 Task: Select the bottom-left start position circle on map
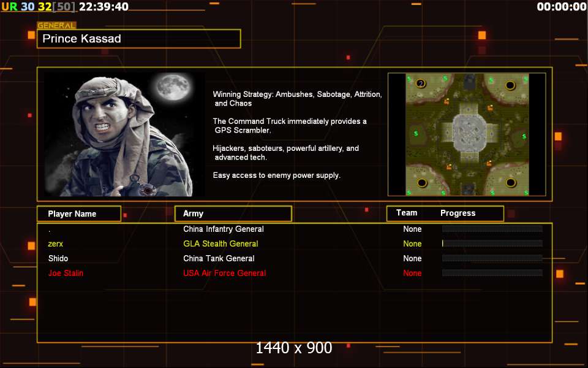[422, 182]
